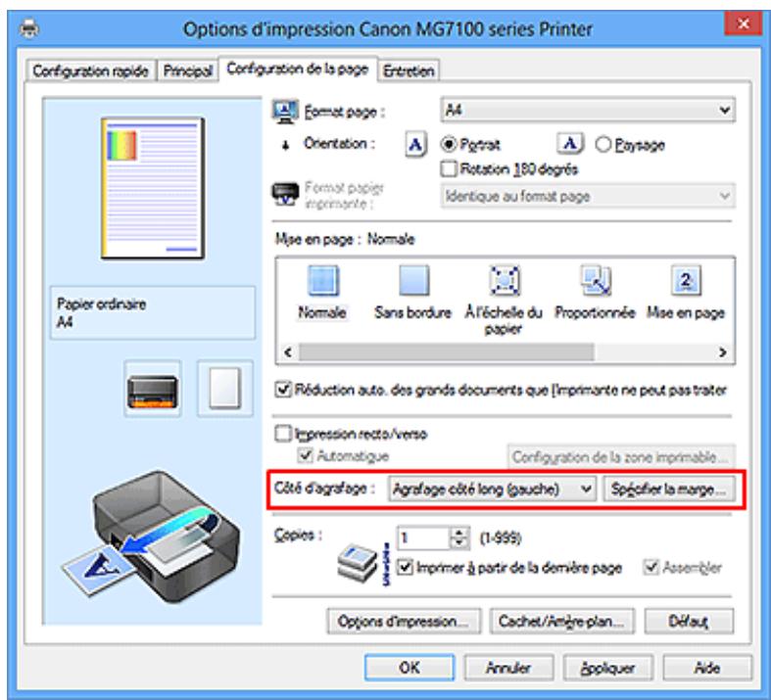Select the Proportionnée layout icon
The height and width of the screenshot is (700, 771).
[x=596, y=281]
